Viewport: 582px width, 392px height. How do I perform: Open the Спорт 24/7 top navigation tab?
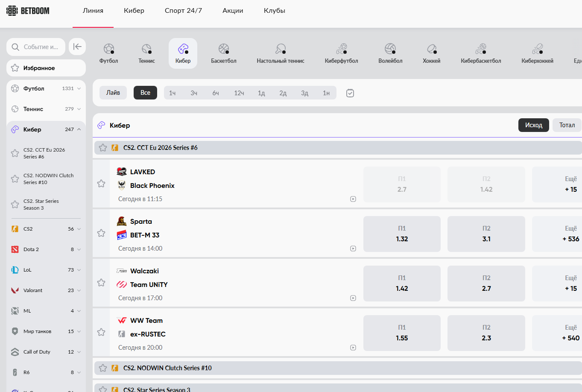point(183,11)
